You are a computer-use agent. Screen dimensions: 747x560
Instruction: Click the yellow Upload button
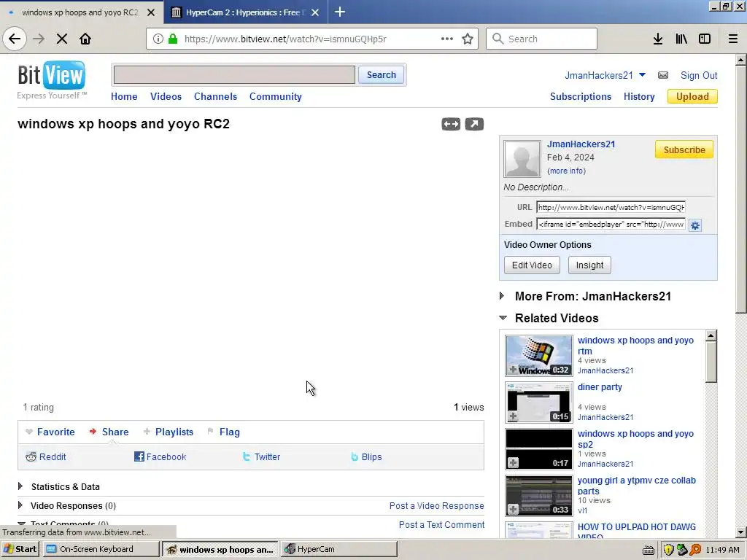click(x=692, y=96)
